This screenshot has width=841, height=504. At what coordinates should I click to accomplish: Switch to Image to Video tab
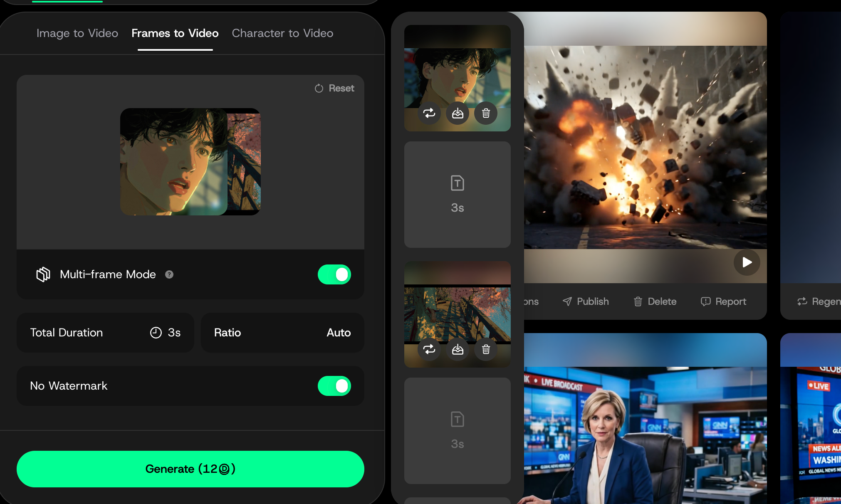pos(77,33)
